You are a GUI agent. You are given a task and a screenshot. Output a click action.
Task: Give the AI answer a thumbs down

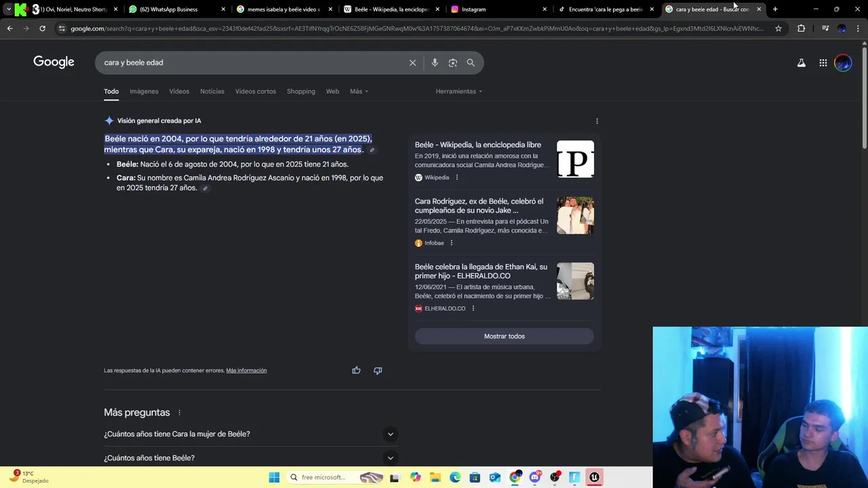tap(378, 370)
